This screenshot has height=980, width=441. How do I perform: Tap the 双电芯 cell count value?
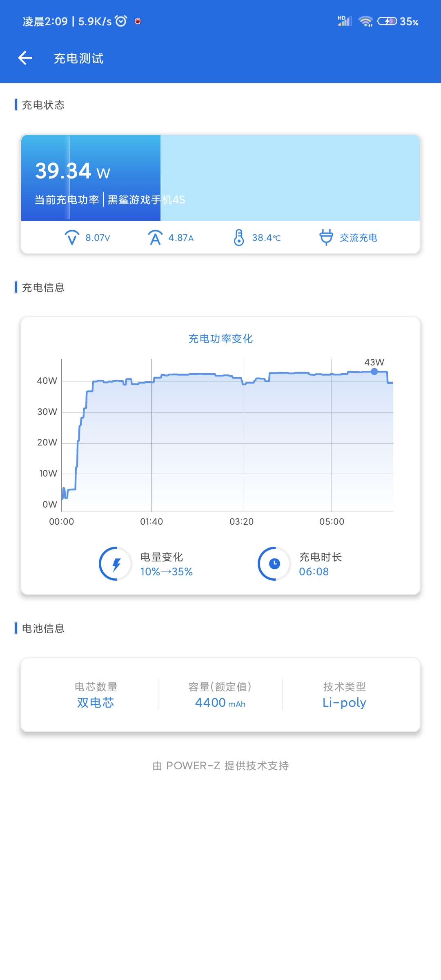(96, 703)
